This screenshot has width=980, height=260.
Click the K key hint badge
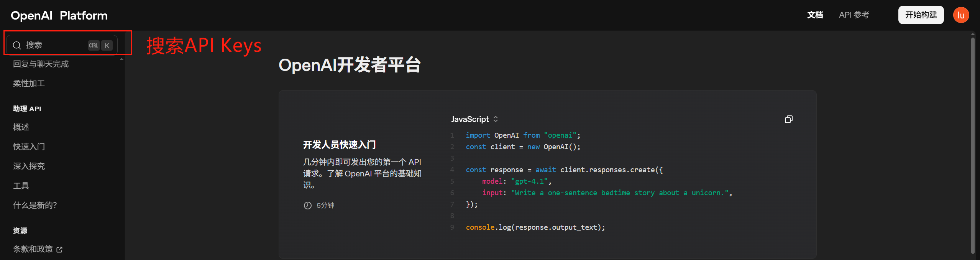click(107, 45)
